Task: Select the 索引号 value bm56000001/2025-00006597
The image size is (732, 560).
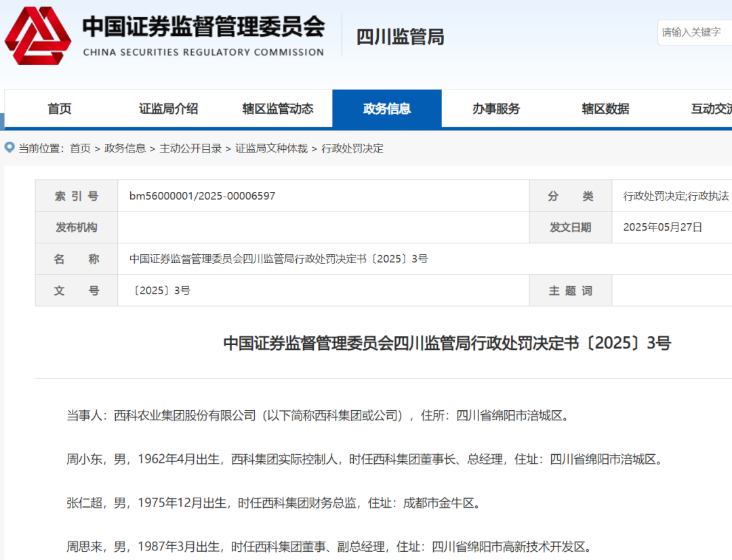Action: [203, 195]
